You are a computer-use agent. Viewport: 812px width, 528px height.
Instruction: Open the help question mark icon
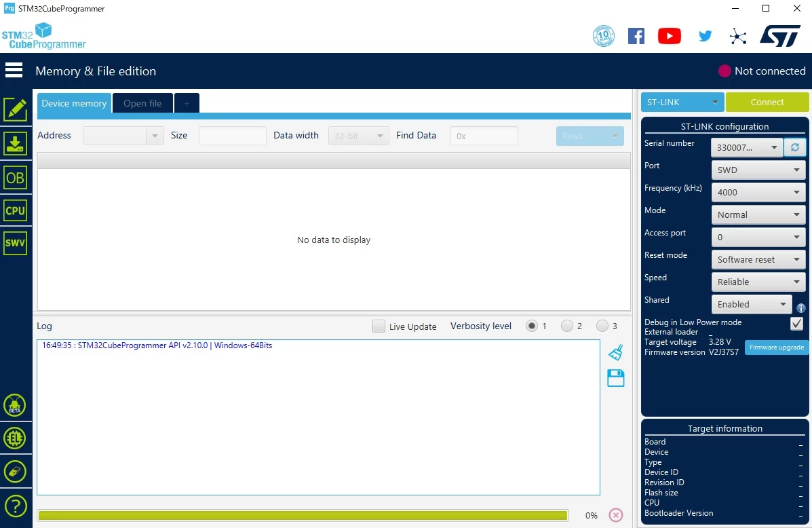[15, 506]
